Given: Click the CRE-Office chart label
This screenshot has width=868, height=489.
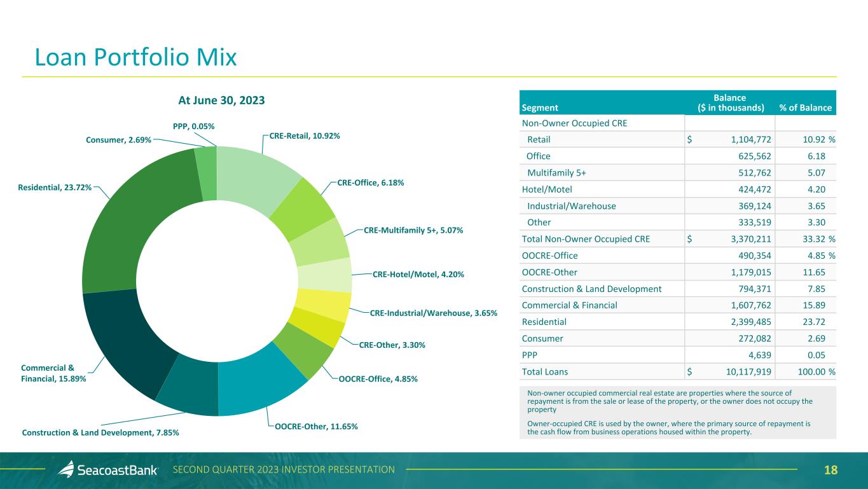Looking at the screenshot, I should point(370,183).
